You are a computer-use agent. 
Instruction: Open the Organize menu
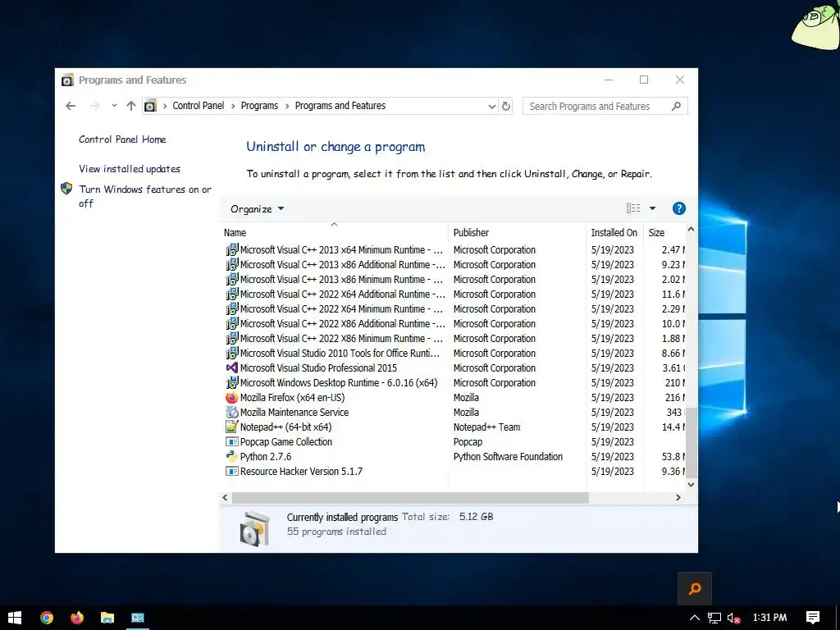[257, 209]
